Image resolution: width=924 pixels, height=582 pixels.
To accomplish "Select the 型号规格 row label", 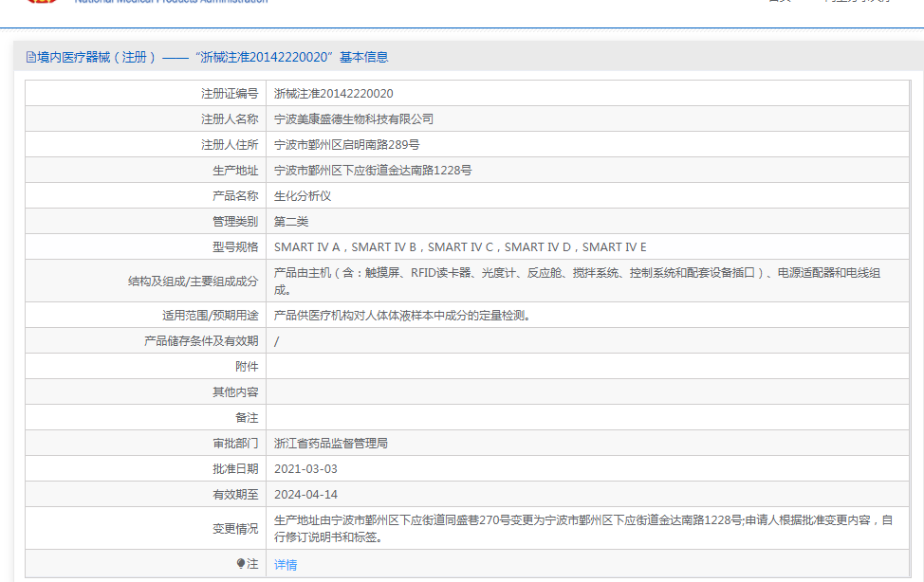I will [235, 246].
